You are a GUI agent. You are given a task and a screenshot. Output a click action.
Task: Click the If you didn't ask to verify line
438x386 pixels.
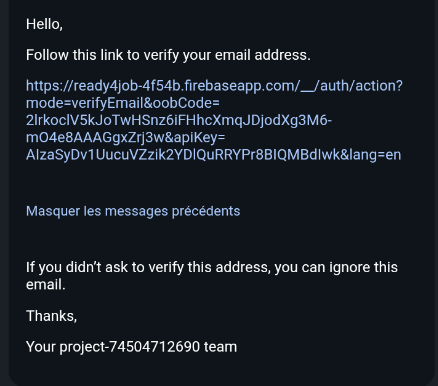(212, 267)
